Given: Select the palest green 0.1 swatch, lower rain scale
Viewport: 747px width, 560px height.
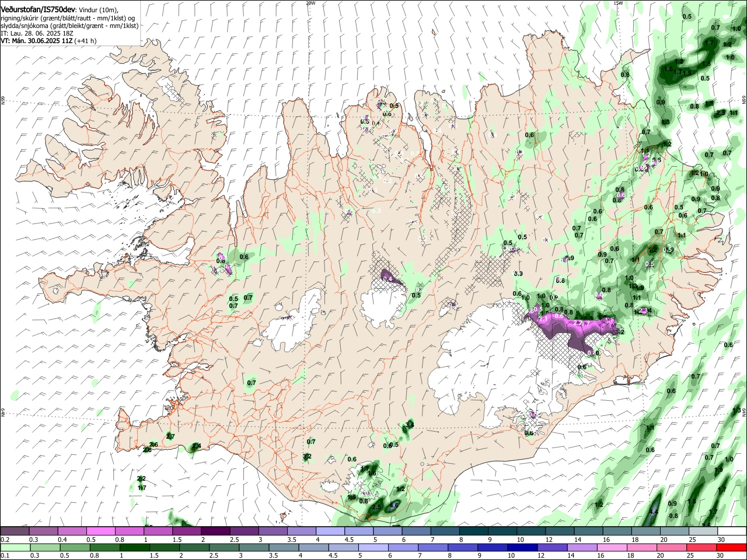Looking at the screenshot, I should pos(15,547).
